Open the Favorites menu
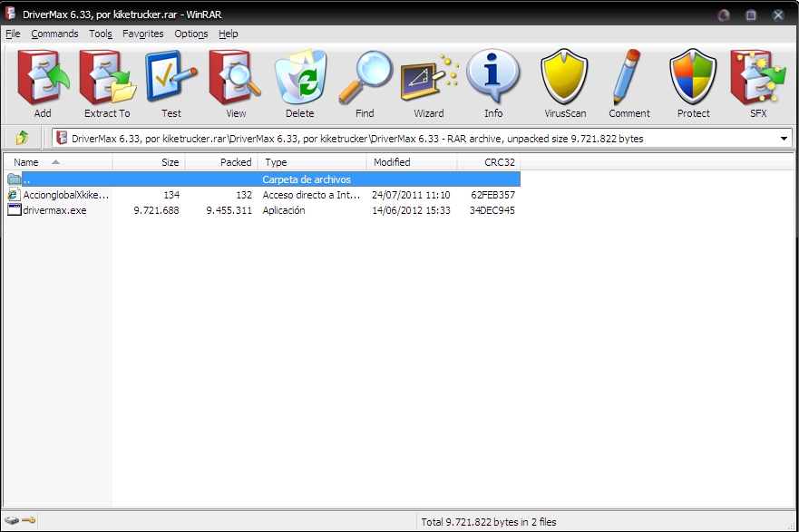Viewport: 799px width, 532px height. click(142, 34)
